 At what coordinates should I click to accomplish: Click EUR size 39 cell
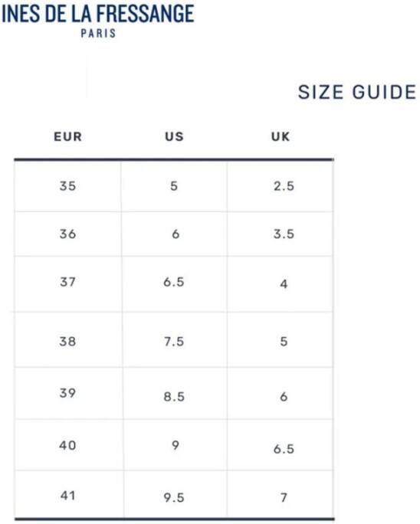point(68,393)
